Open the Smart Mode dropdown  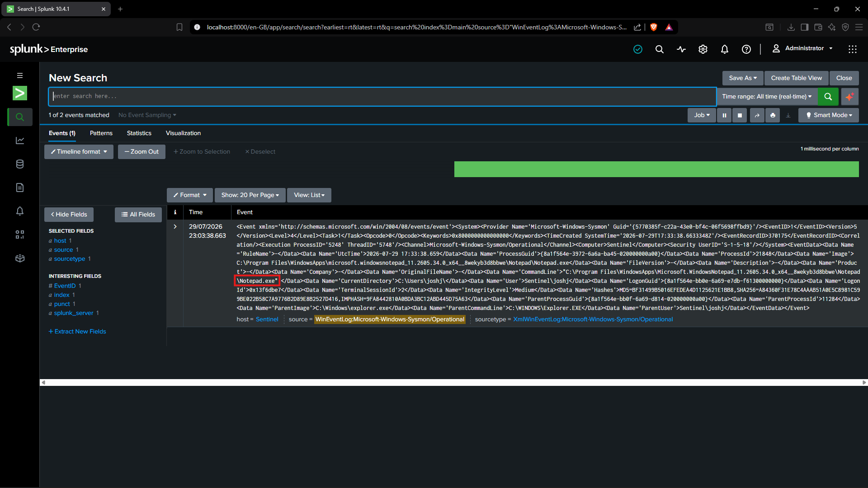tap(829, 115)
